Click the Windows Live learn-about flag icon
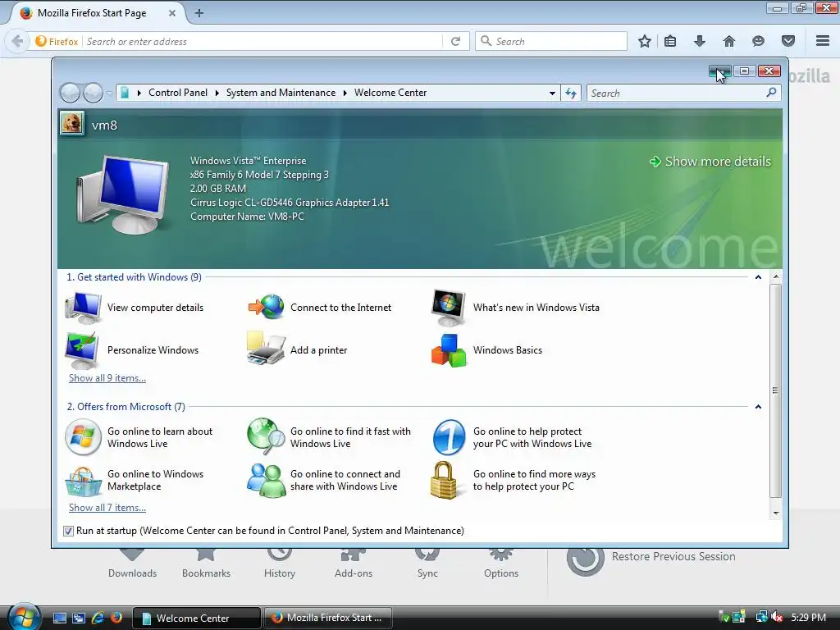Image resolution: width=840 pixels, height=630 pixels. pyautogui.click(x=83, y=437)
